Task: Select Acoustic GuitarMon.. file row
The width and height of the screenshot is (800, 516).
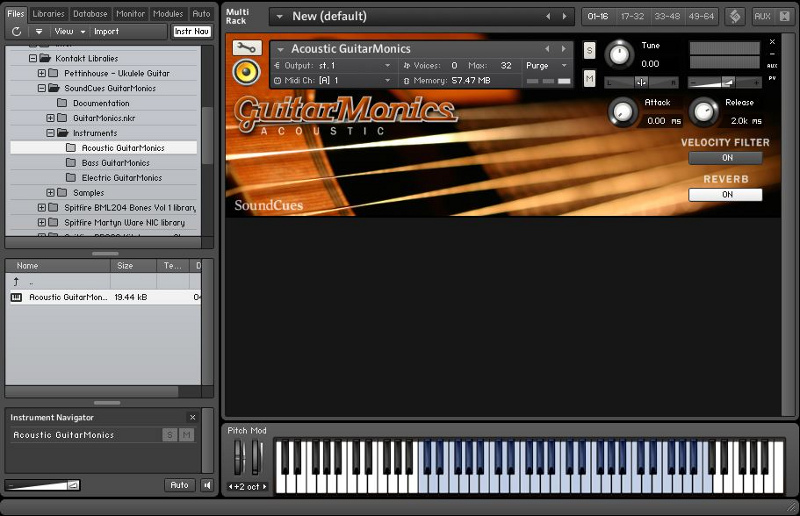Action: [105, 297]
